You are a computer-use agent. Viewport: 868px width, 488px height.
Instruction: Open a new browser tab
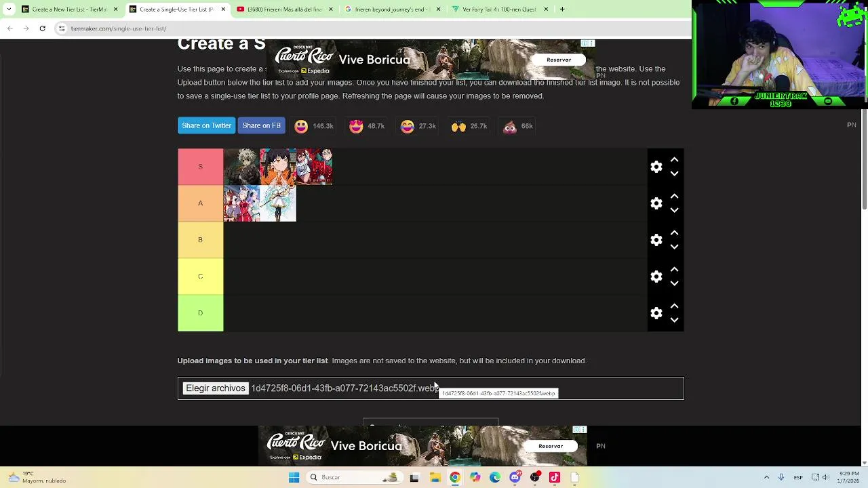point(562,9)
